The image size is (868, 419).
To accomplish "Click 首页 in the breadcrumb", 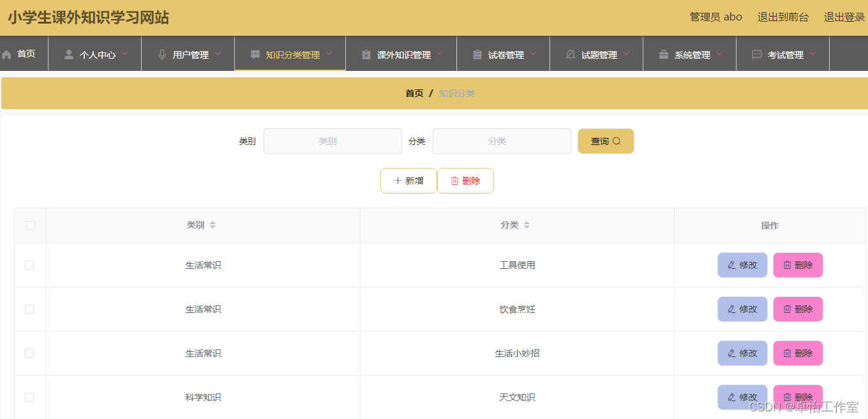I will [x=414, y=93].
